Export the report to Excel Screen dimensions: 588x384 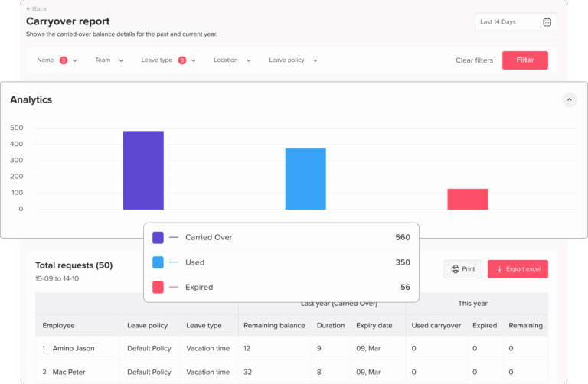[x=518, y=269]
